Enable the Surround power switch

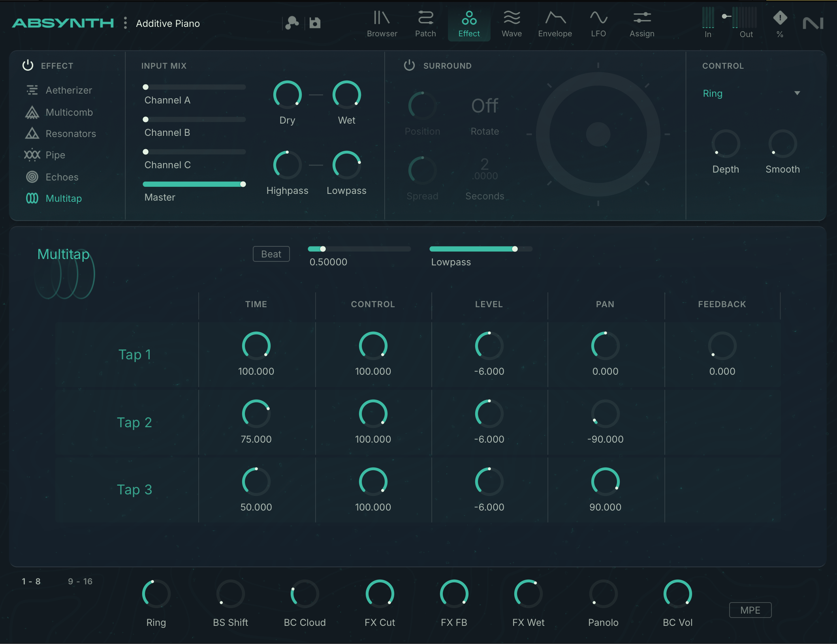[x=409, y=66]
